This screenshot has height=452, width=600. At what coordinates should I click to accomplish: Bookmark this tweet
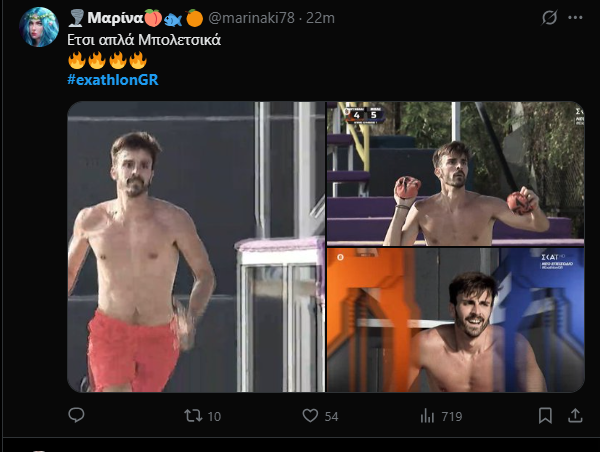[545, 415]
